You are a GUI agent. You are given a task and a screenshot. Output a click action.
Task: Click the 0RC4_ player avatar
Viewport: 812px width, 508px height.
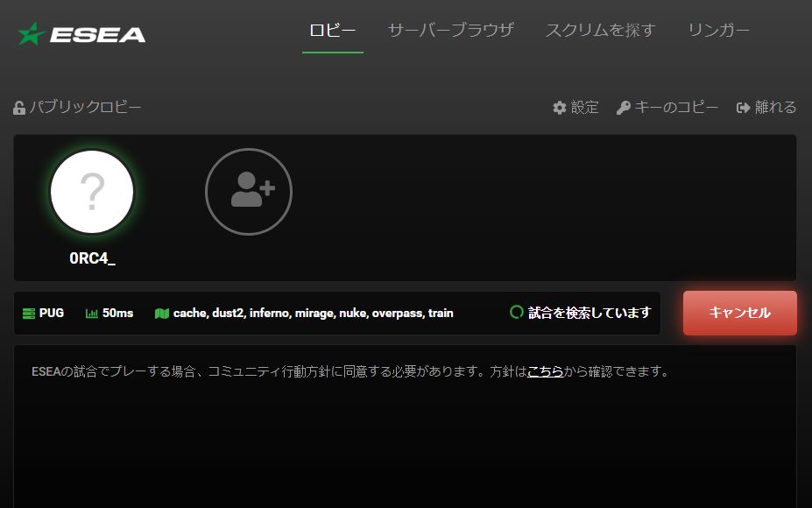pos(92,192)
